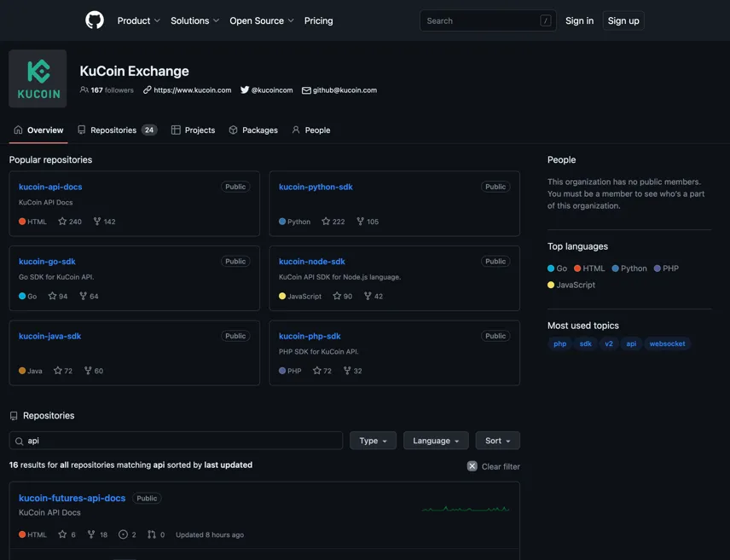Image resolution: width=730 pixels, height=560 pixels.
Task: Select the websocket topic tag
Action: pyautogui.click(x=667, y=344)
